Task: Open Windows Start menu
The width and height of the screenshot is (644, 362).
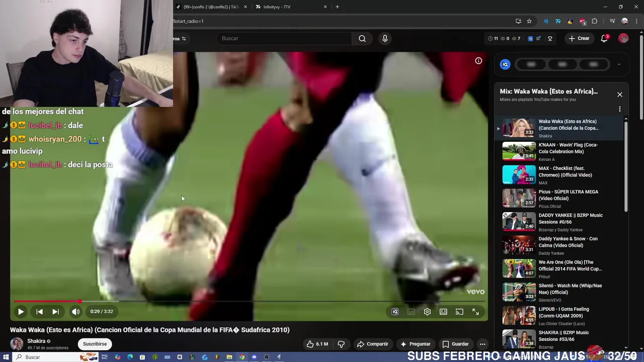Action: 6,357
